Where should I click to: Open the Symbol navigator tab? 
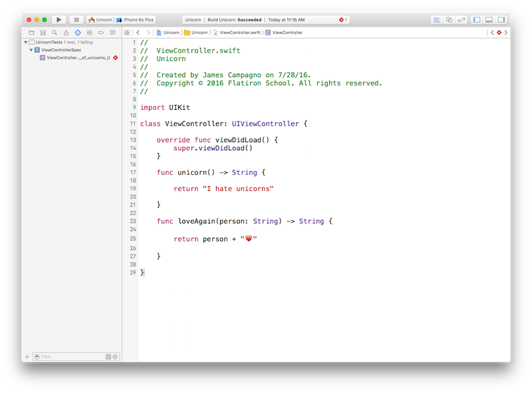(x=43, y=33)
